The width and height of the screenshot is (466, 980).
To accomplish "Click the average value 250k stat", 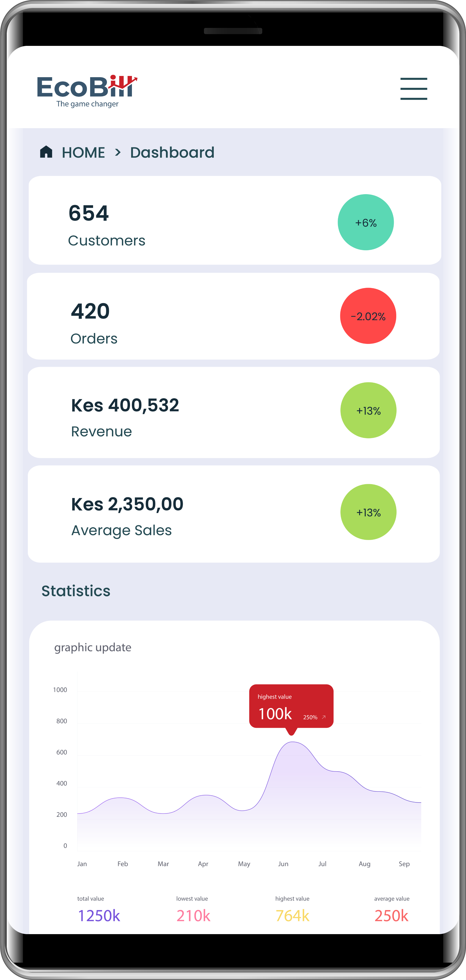I will (391, 910).
